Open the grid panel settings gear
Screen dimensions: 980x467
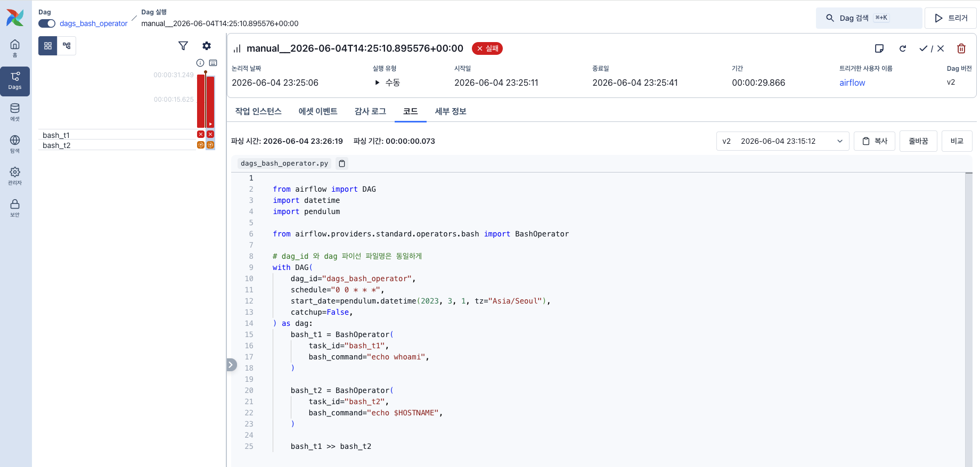(x=207, y=46)
